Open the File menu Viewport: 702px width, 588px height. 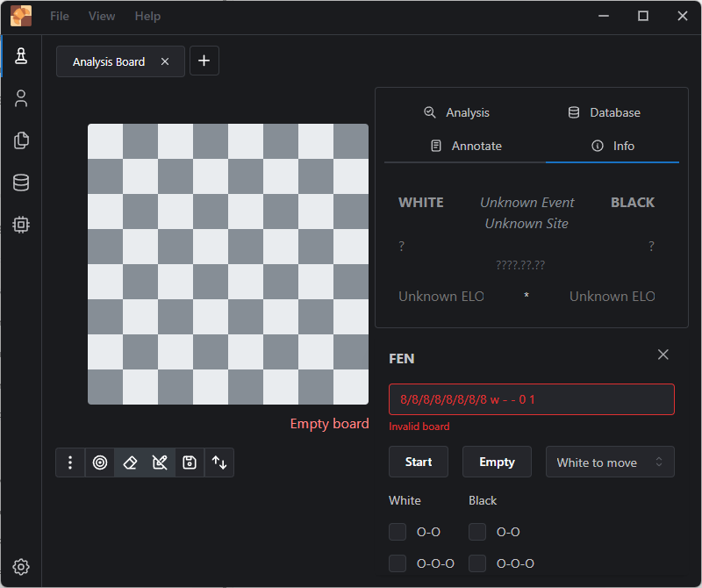60,16
